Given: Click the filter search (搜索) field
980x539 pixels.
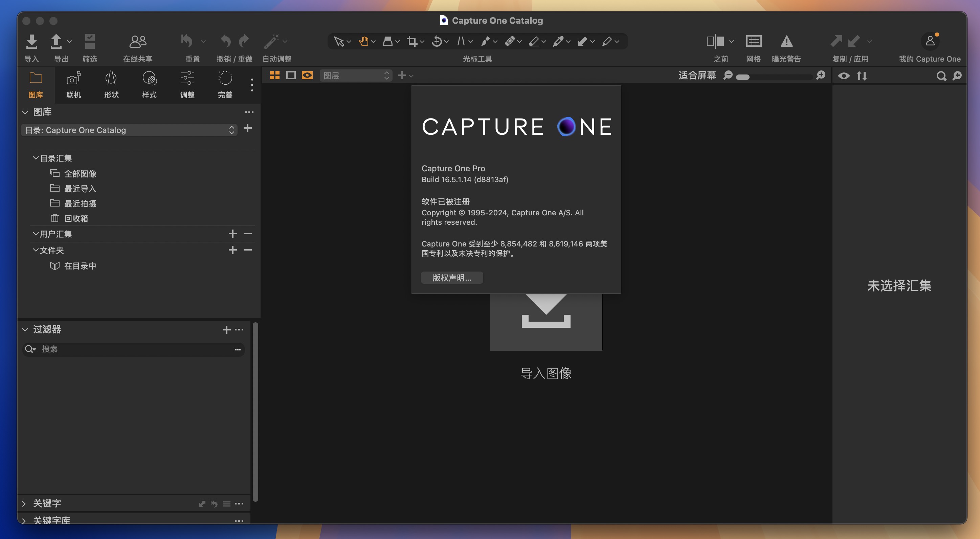Looking at the screenshot, I should point(133,349).
